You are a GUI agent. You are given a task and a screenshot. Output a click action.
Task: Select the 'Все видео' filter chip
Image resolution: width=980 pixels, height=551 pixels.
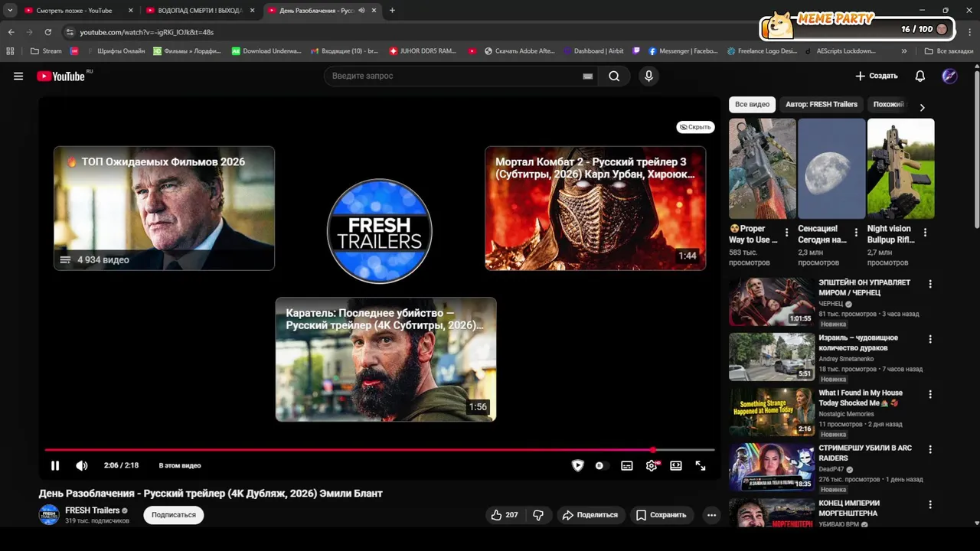[752, 104]
